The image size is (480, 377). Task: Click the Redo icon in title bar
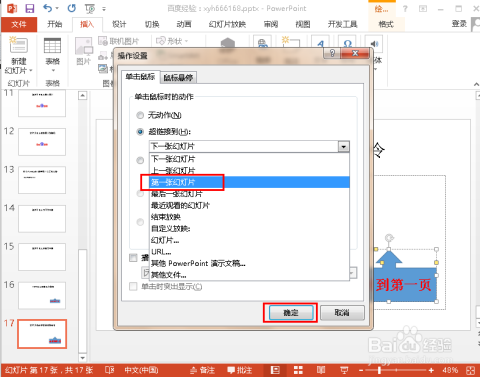72,8
